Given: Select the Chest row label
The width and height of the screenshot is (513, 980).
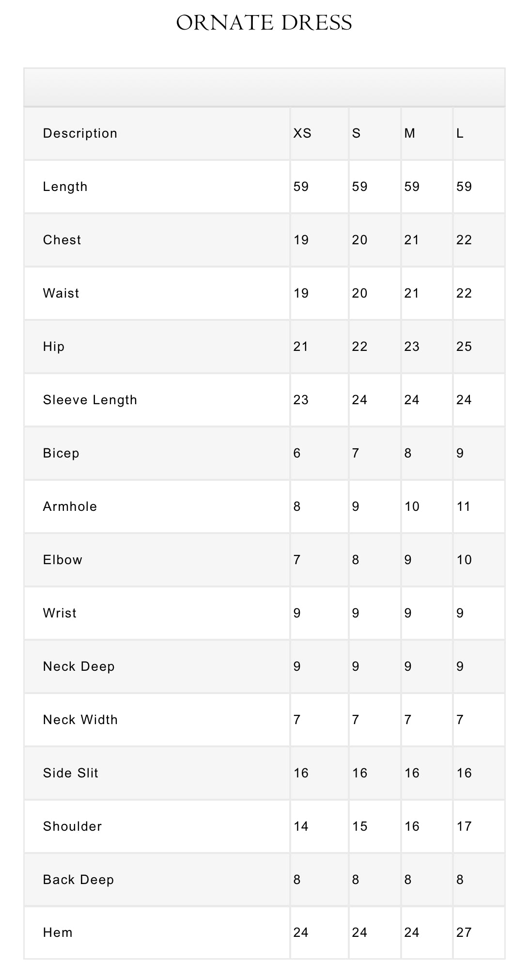Looking at the screenshot, I should (x=62, y=240).
